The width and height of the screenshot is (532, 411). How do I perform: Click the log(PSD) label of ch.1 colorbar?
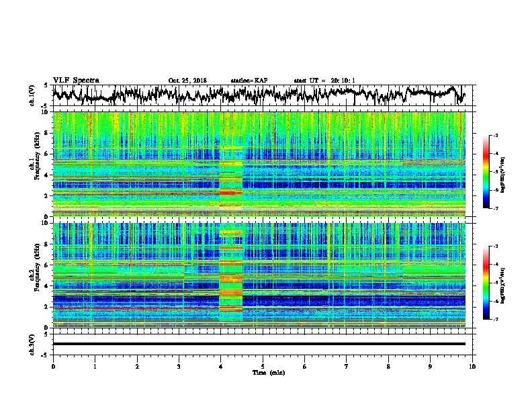point(504,175)
